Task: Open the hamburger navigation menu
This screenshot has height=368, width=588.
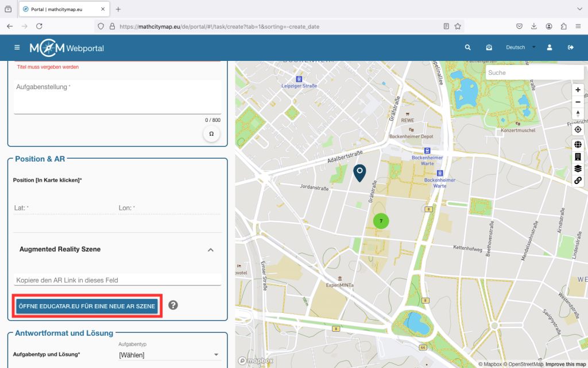Action: tap(17, 48)
